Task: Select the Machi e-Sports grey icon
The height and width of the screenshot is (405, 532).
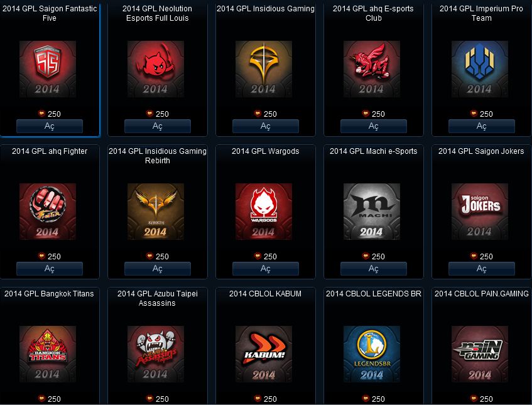Action: point(371,212)
